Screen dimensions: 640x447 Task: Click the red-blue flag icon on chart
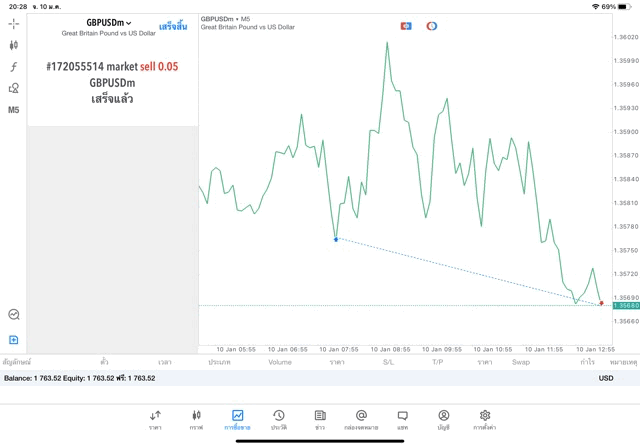pyautogui.click(x=406, y=26)
